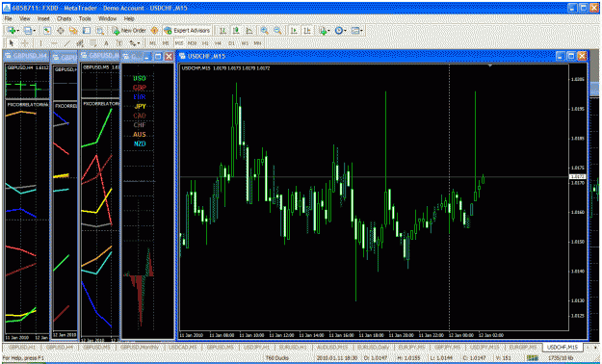Zoom out on the chart
Image resolution: width=602 pixels, height=364 pixels.
(x=277, y=31)
